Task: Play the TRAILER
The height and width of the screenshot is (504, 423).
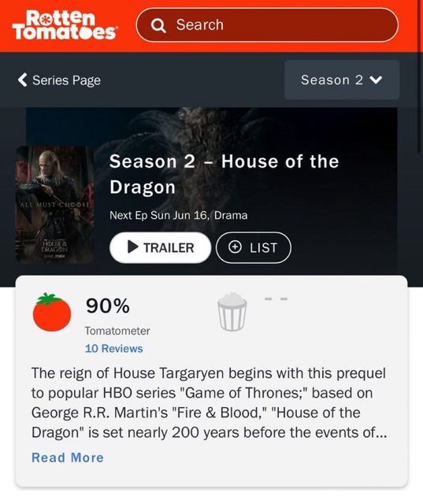Action: (160, 247)
